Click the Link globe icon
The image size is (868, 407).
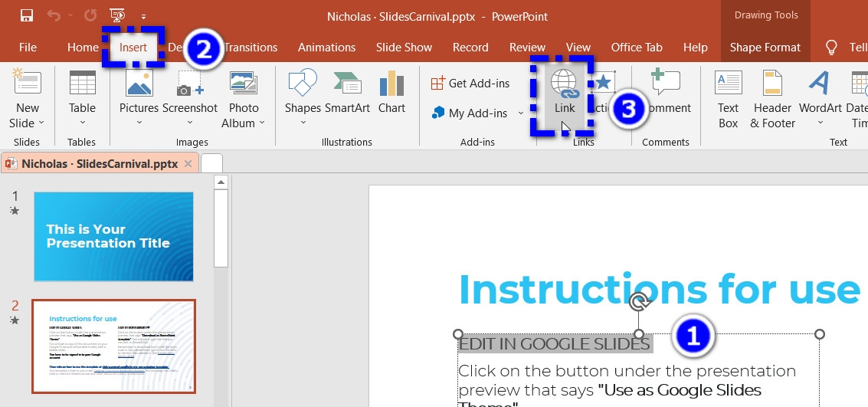[x=564, y=84]
